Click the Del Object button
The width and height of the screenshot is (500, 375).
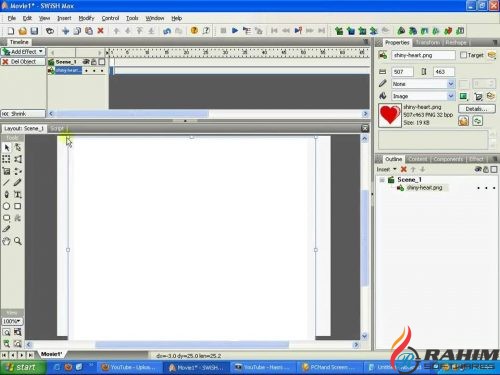[23, 62]
